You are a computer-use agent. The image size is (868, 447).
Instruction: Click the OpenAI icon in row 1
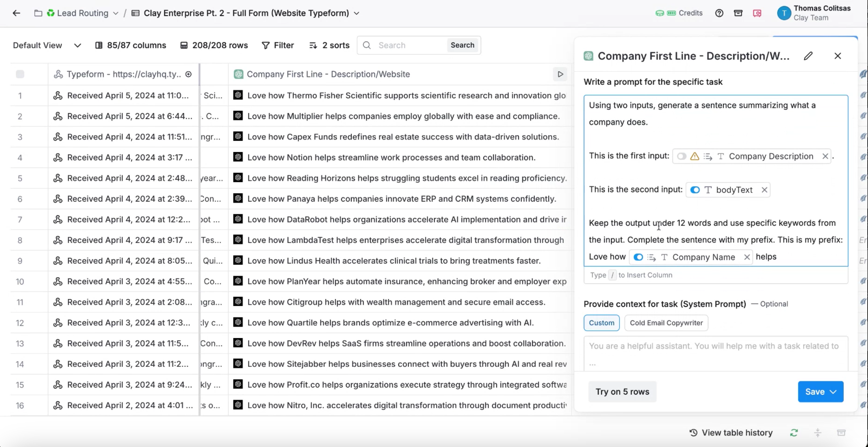pos(238,95)
